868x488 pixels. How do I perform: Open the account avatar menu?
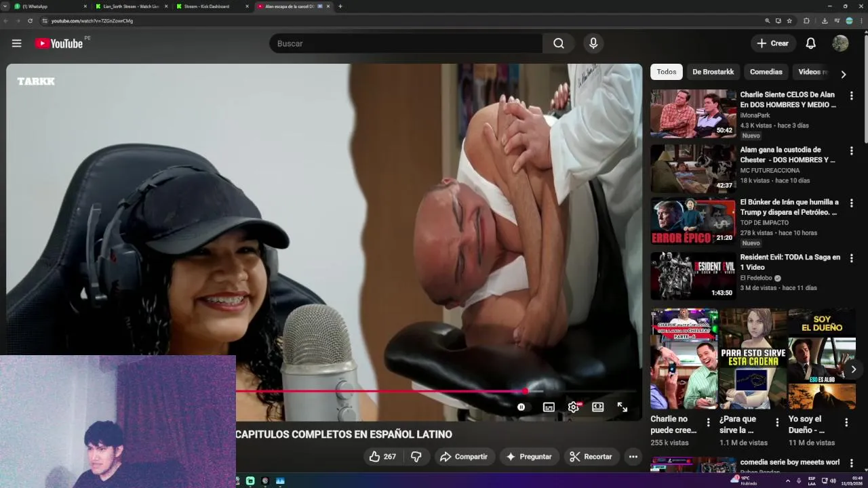click(840, 43)
